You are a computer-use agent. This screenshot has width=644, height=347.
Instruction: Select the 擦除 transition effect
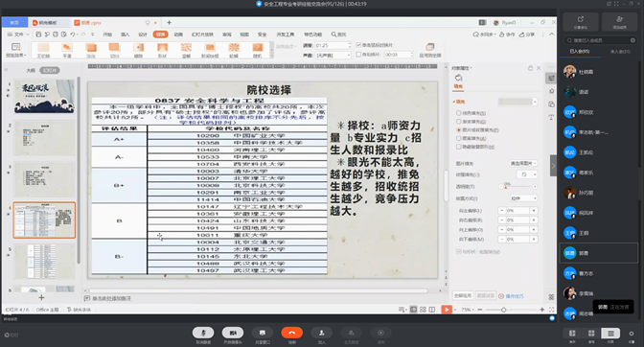click(x=138, y=49)
